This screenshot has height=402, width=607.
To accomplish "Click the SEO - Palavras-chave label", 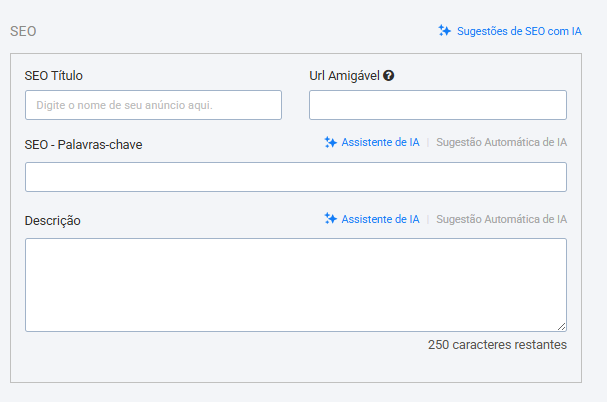I will click(83, 144).
